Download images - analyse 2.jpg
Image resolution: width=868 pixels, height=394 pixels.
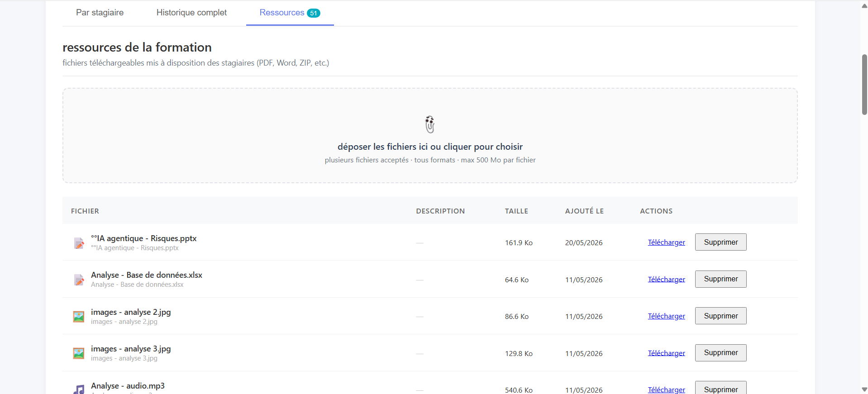click(666, 316)
